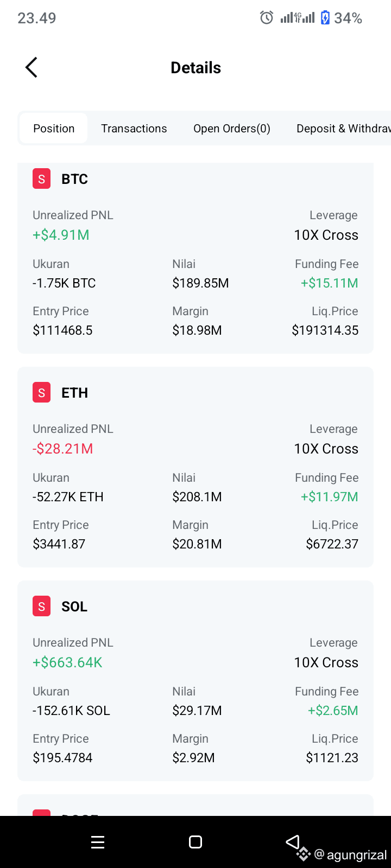The width and height of the screenshot is (391, 868).
Task: Select the Deposit & Withdraw tab
Action: point(344,129)
